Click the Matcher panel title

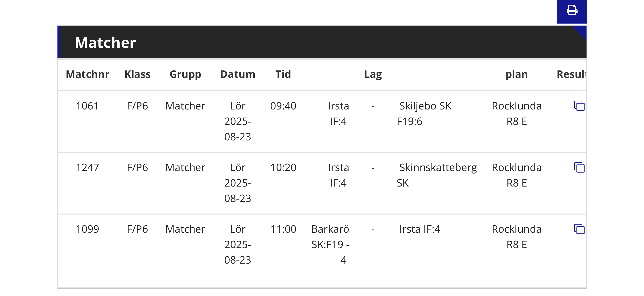click(105, 42)
